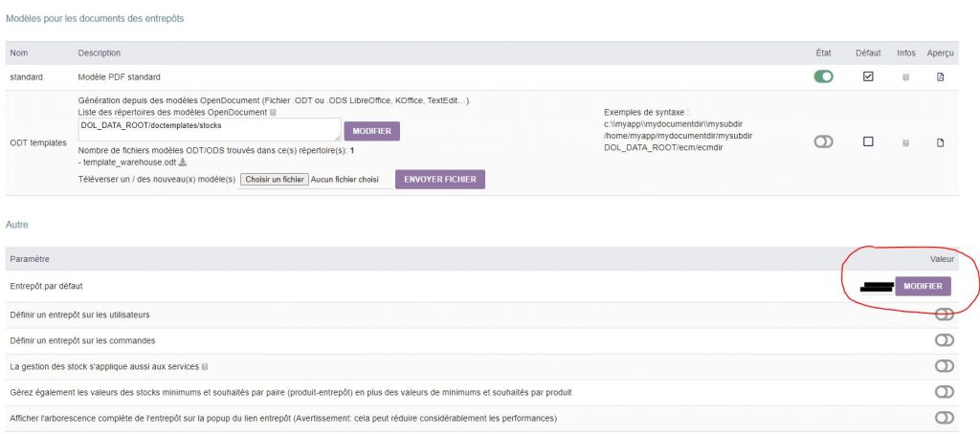Toggle 'Définir un entrepôt sur les utilisateurs'

point(944,315)
